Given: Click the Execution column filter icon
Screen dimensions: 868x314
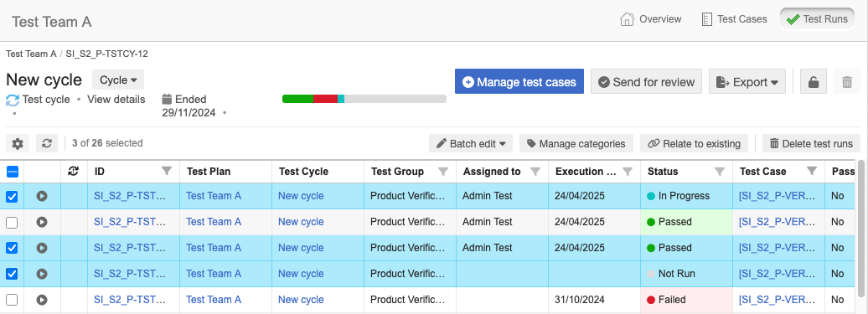Looking at the screenshot, I should (628, 172).
